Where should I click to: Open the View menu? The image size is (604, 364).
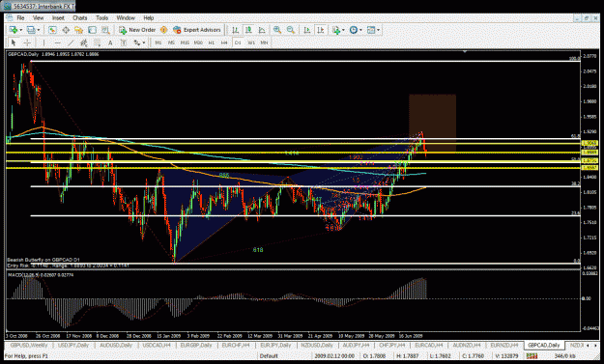click(38, 18)
